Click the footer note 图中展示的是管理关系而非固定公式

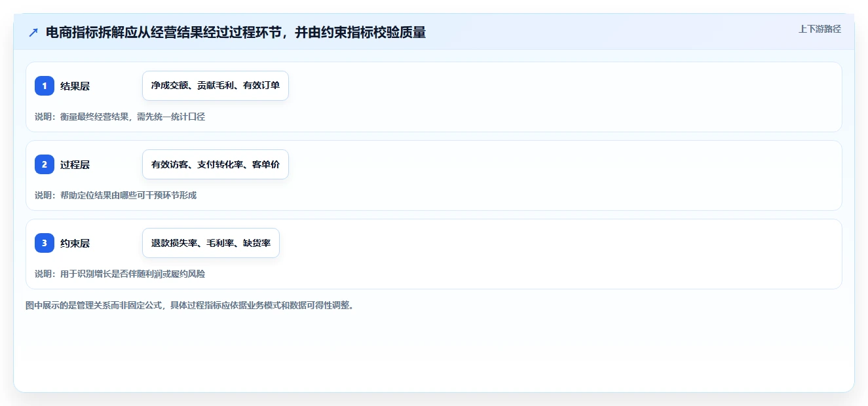[x=190, y=305]
